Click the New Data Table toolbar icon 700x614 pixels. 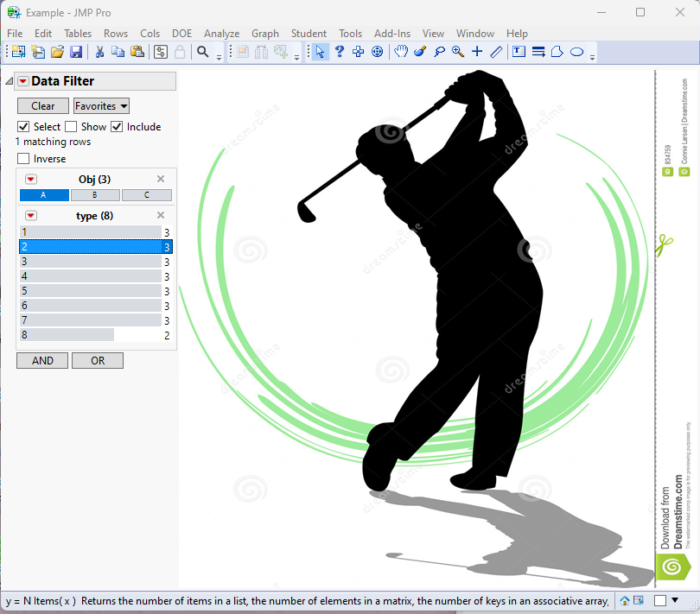click(x=18, y=52)
